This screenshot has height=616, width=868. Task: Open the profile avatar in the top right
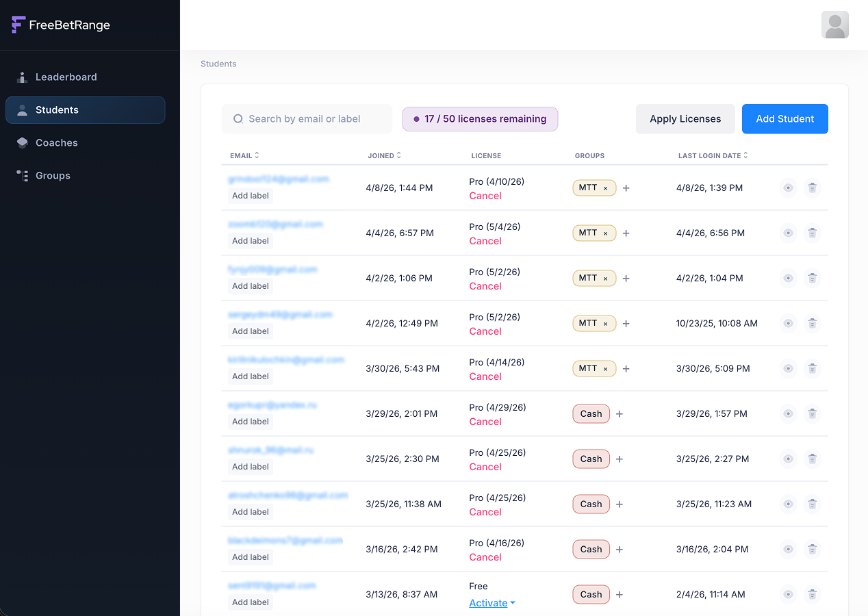834,24
